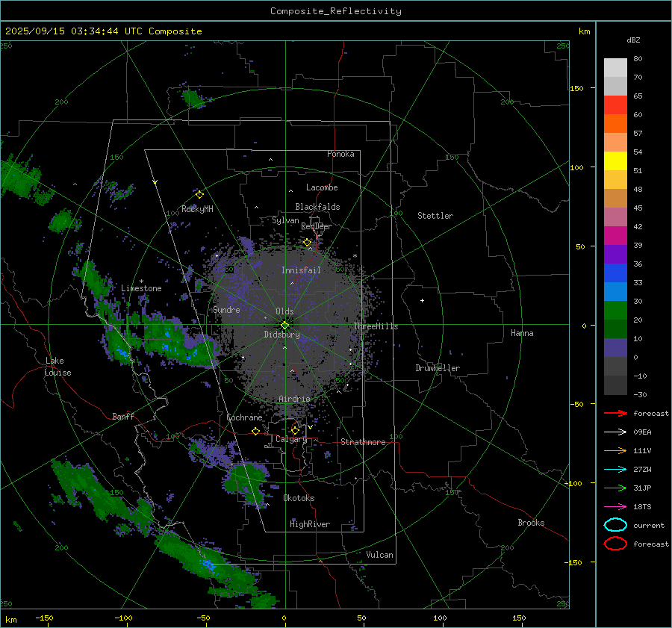Click the Strathmore label
The height and width of the screenshot is (628, 672).
pyautogui.click(x=363, y=442)
